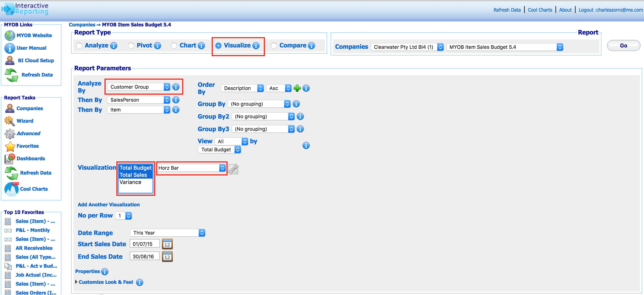Click the Companies person icon in Report Tasks
The width and height of the screenshot is (644, 295).
[x=10, y=109]
